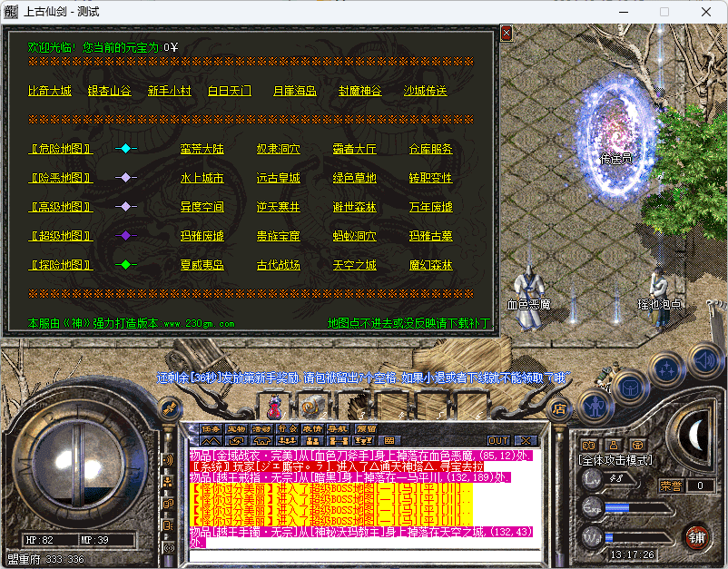The width and height of the screenshot is (728, 569).
Task: Click the two-people icon in the chat toolbar
Action: (312, 440)
